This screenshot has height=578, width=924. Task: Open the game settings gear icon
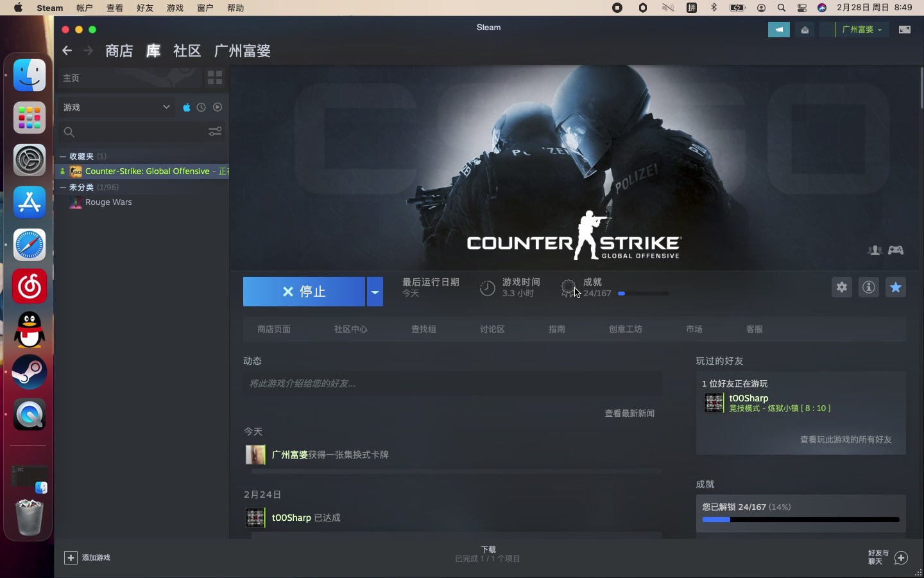click(841, 288)
